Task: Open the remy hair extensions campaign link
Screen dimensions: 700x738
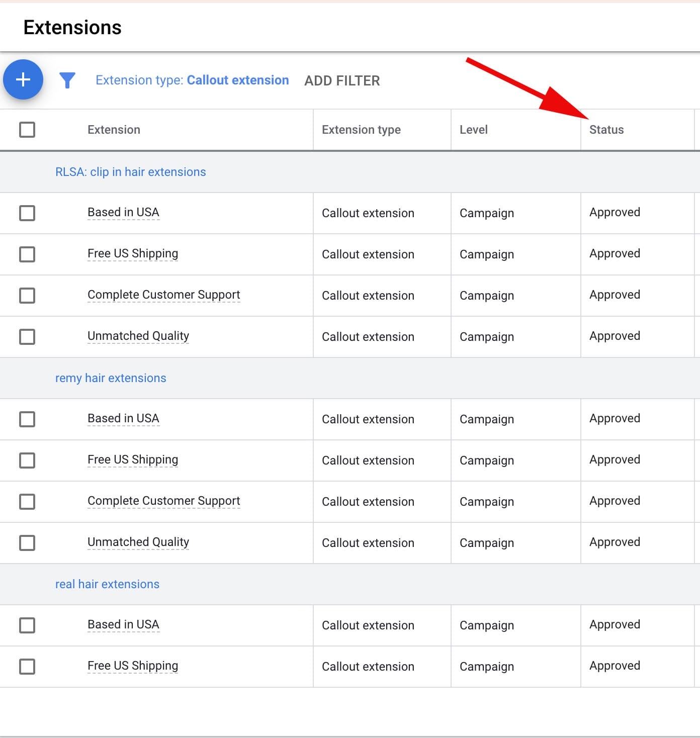Action: pos(111,378)
